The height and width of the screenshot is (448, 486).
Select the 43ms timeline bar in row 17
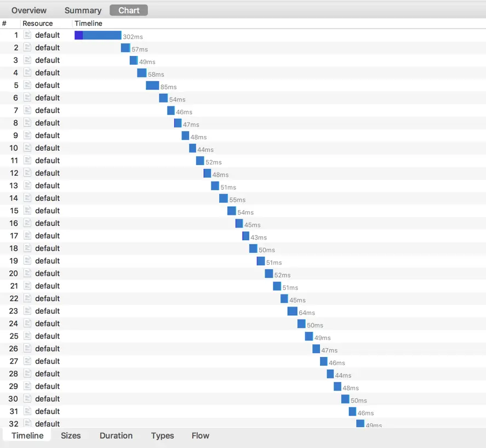click(246, 236)
